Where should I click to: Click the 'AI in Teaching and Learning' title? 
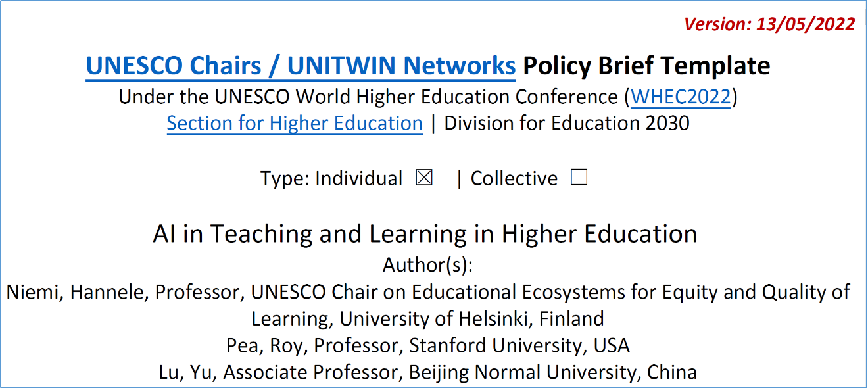point(425,234)
